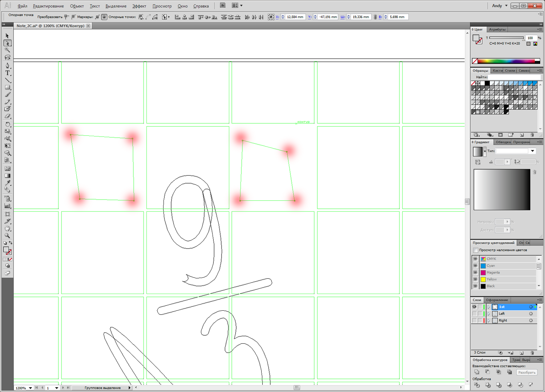Select the black arrow Selection tool
This screenshot has width=545, height=392.
[7, 36]
